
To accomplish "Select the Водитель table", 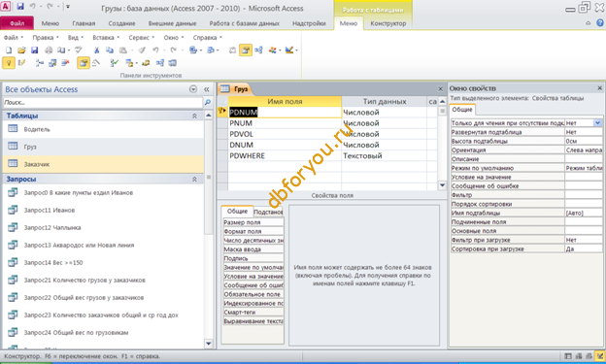I will pos(103,129).
